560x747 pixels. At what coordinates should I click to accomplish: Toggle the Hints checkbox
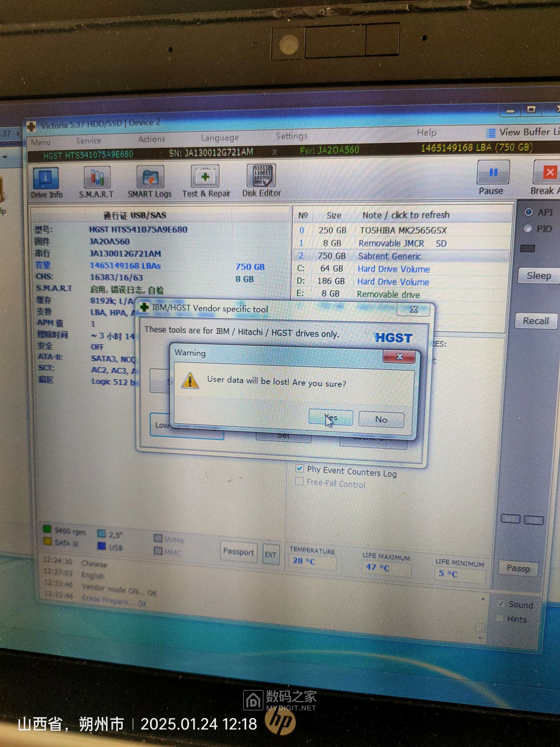(500, 618)
